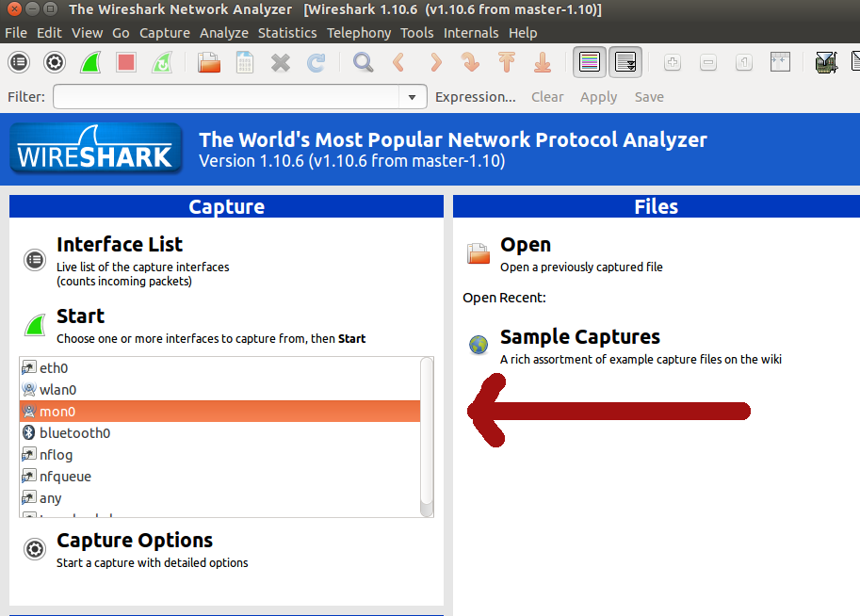Image resolution: width=860 pixels, height=616 pixels.
Task: Select the mon0 interface
Action: 219,412
